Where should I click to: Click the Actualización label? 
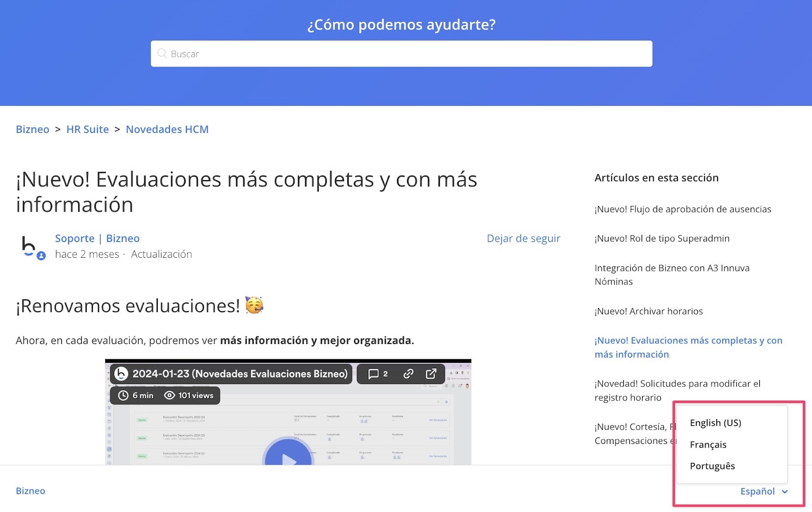pyautogui.click(x=161, y=254)
